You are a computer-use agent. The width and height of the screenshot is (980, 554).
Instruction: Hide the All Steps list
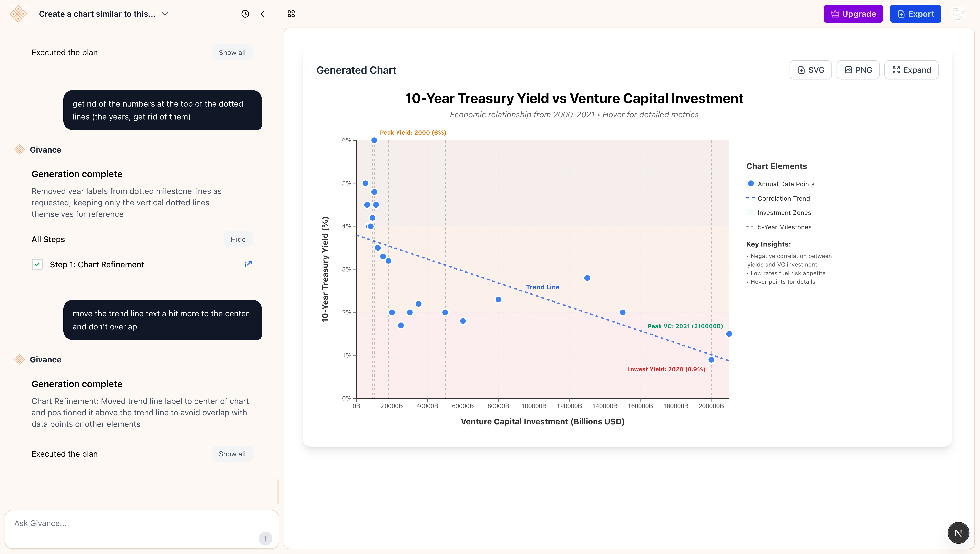click(x=238, y=239)
